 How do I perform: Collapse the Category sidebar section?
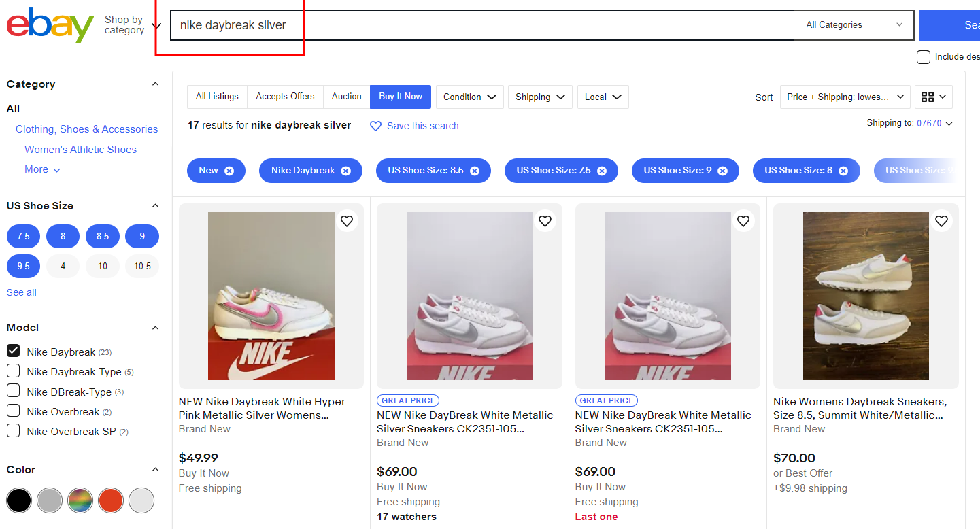pos(155,84)
